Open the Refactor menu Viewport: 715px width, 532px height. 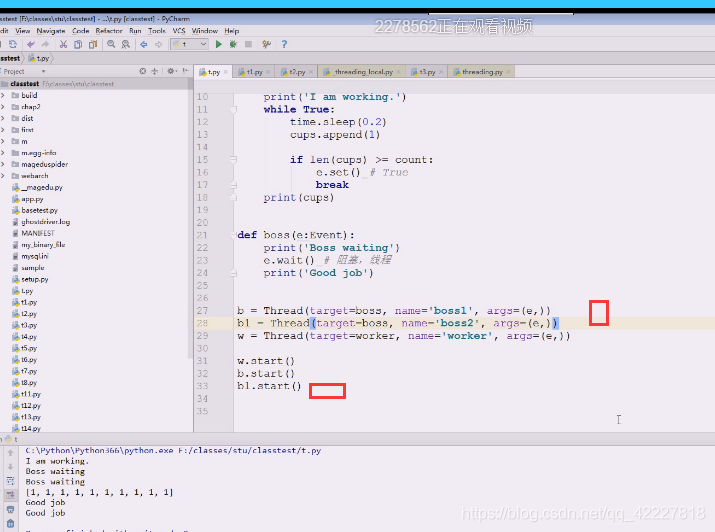[x=109, y=31]
